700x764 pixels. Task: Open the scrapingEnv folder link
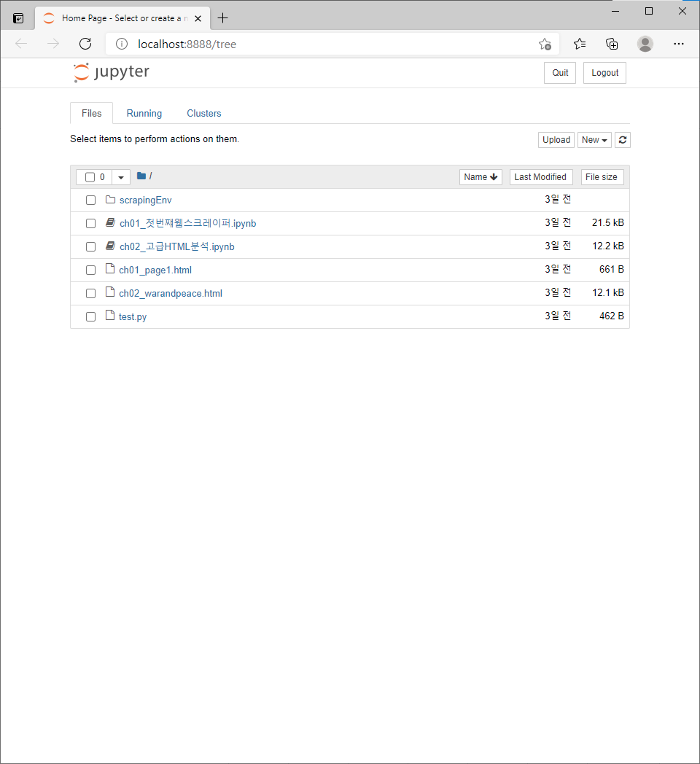tap(145, 200)
